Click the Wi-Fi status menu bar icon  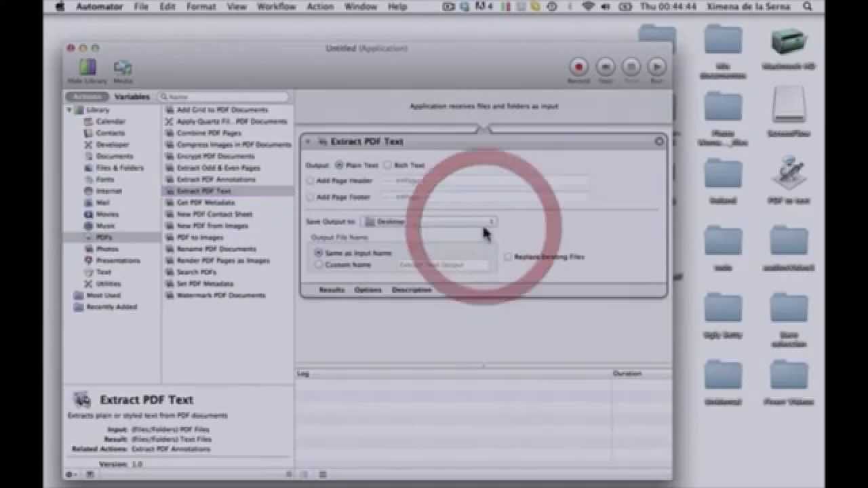point(588,7)
